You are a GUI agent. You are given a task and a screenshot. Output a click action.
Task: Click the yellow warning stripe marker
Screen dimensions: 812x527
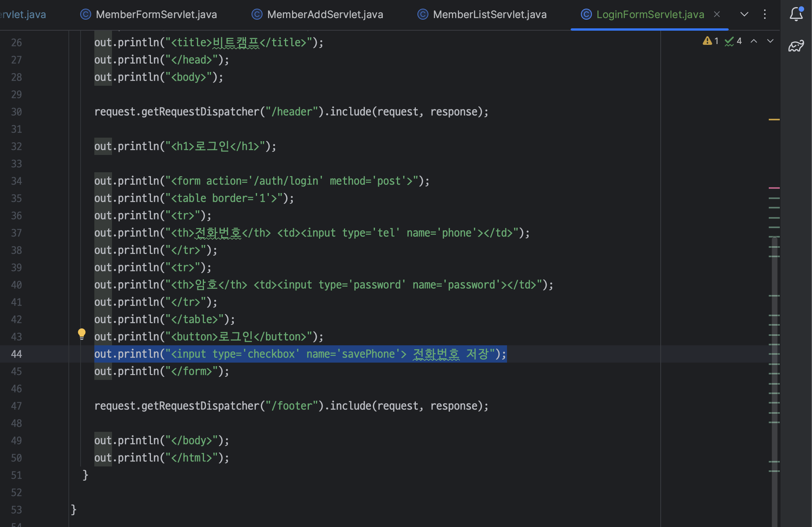coord(774,119)
